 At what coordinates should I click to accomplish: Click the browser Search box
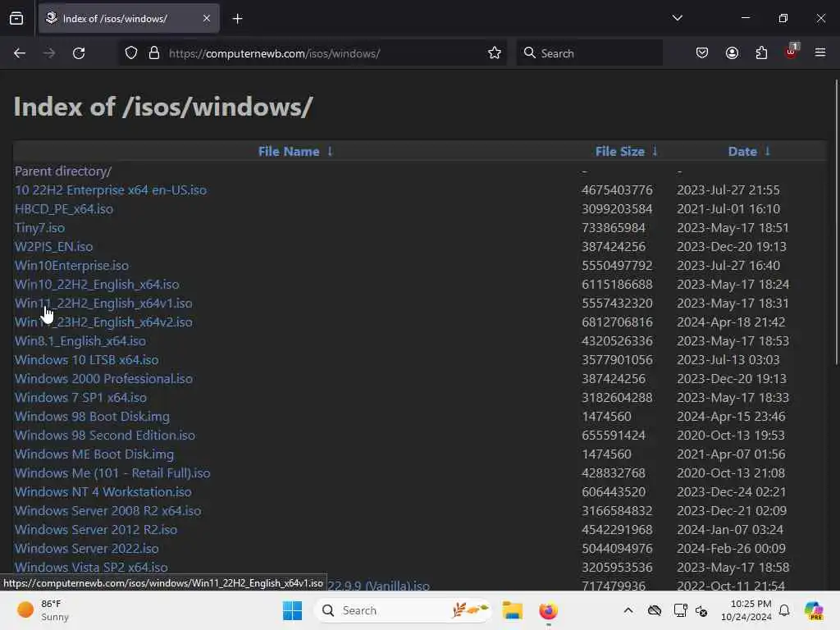click(x=589, y=53)
